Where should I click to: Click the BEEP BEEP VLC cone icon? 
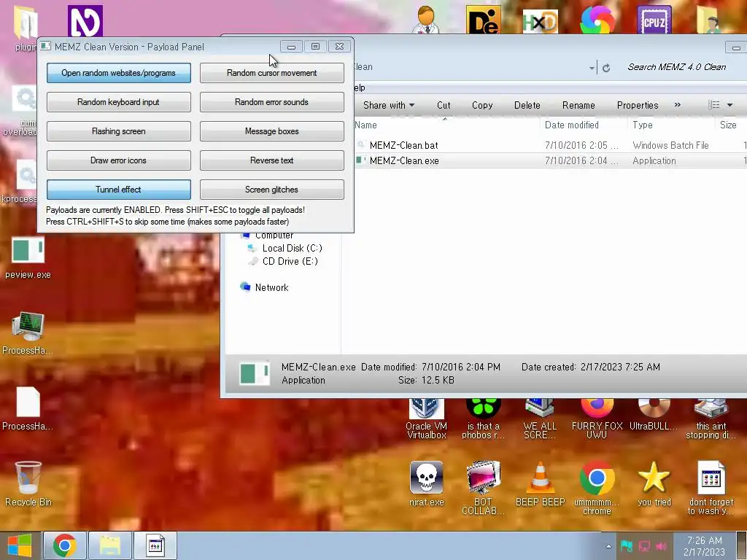(540, 484)
